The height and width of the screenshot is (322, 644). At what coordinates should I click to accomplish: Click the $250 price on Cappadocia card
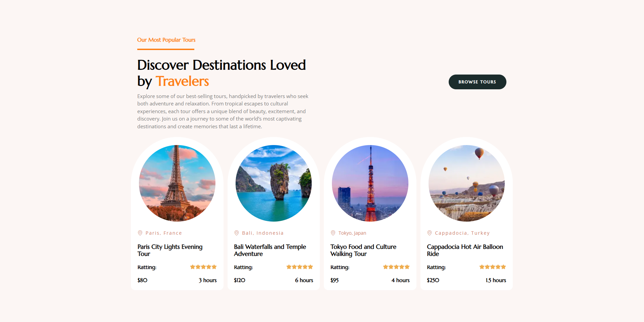pyautogui.click(x=433, y=280)
